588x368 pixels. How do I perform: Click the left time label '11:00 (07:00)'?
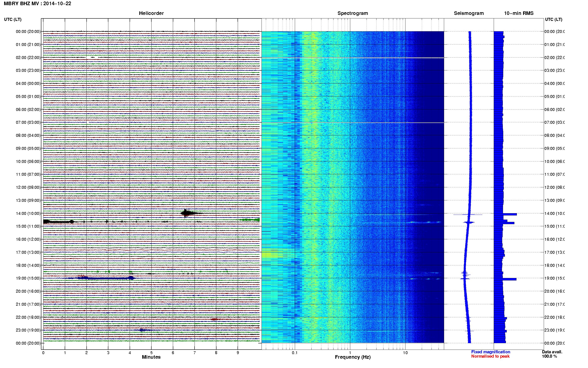click(28, 174)
